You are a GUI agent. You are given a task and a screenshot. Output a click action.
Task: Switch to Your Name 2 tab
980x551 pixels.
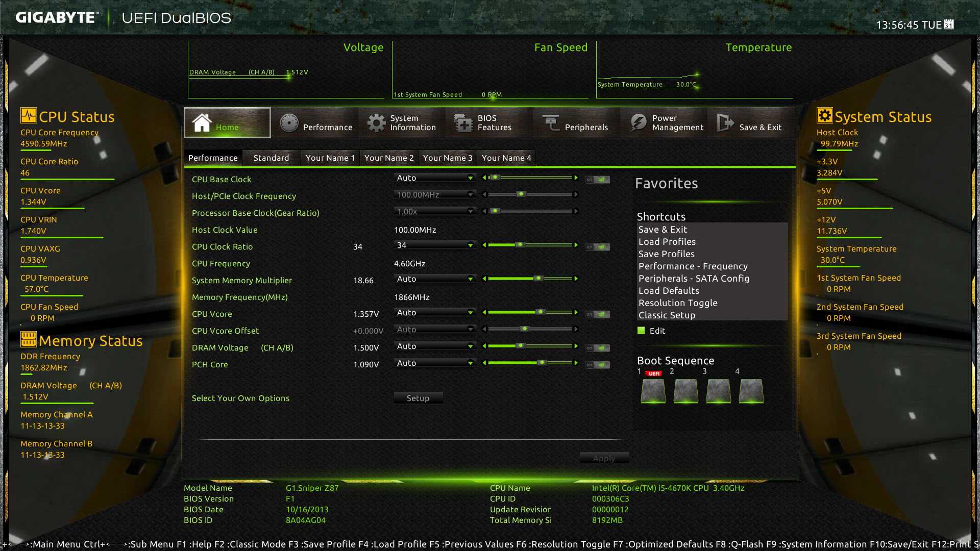coord(389,158)
